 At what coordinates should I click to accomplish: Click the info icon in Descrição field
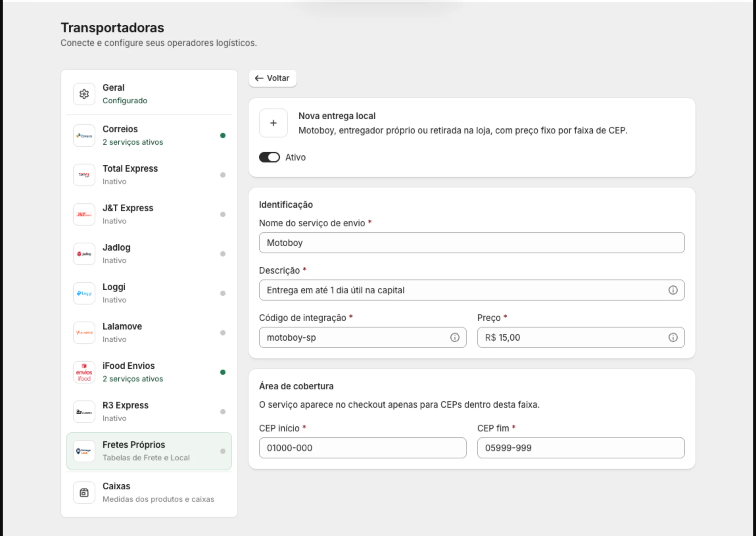click(x=673, y=290)
